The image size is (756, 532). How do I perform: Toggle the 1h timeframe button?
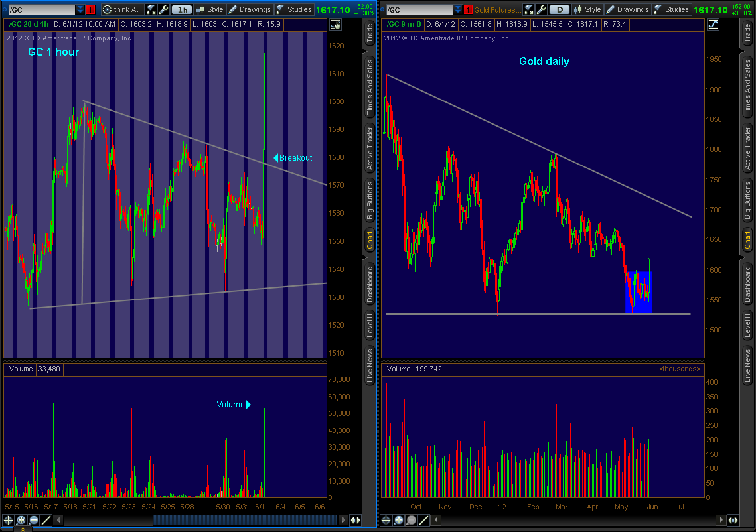point(181,9)
